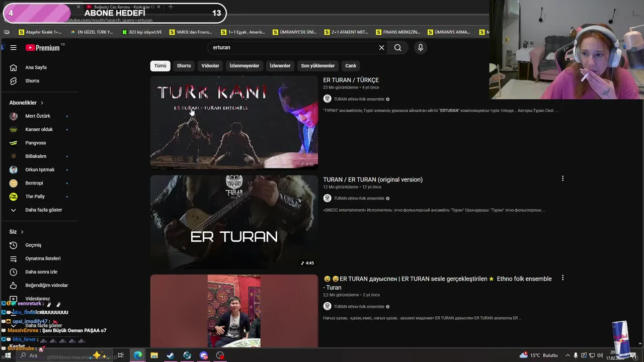Open the 'Ataşehir Kiralık 1+...' bookmark

click(40, 32)
